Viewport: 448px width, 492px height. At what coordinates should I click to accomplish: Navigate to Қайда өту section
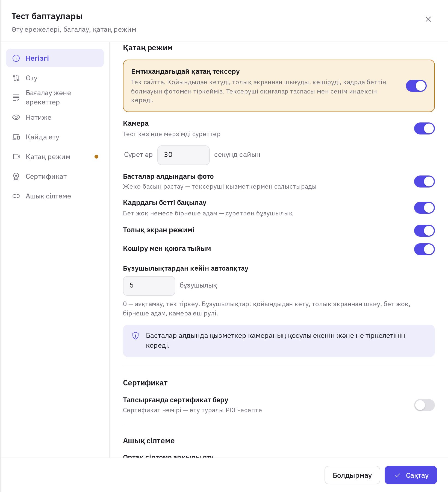click(55, 137)
